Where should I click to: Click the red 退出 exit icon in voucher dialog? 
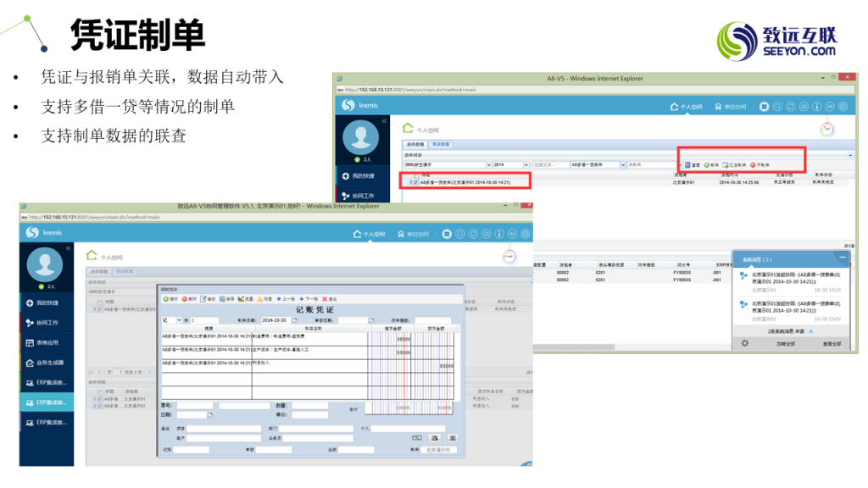click(325, 299)
